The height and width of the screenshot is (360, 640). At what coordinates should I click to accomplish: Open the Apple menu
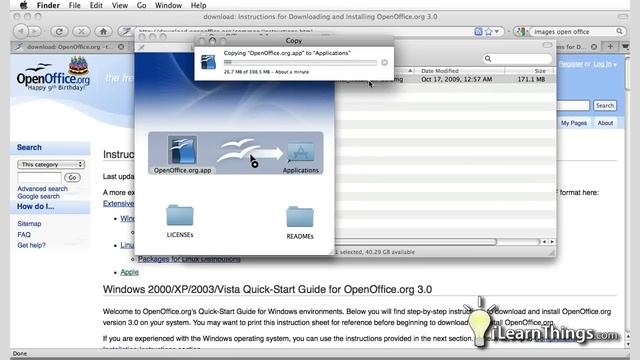coord(23,5)
